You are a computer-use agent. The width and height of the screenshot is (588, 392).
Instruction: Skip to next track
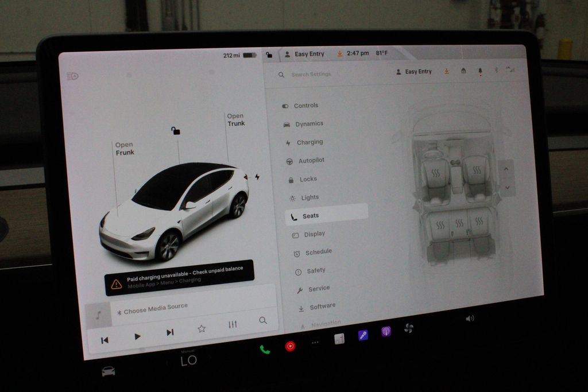tap(170, 332)
